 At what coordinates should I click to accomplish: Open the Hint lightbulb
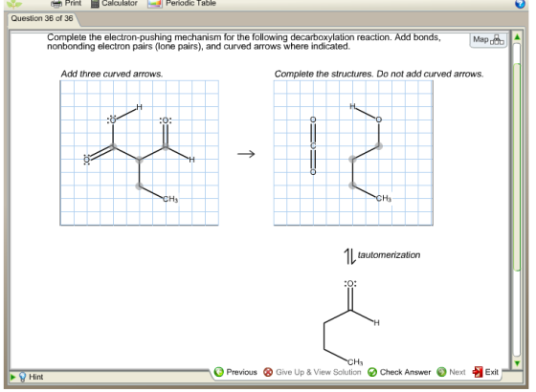pos(23,377)
